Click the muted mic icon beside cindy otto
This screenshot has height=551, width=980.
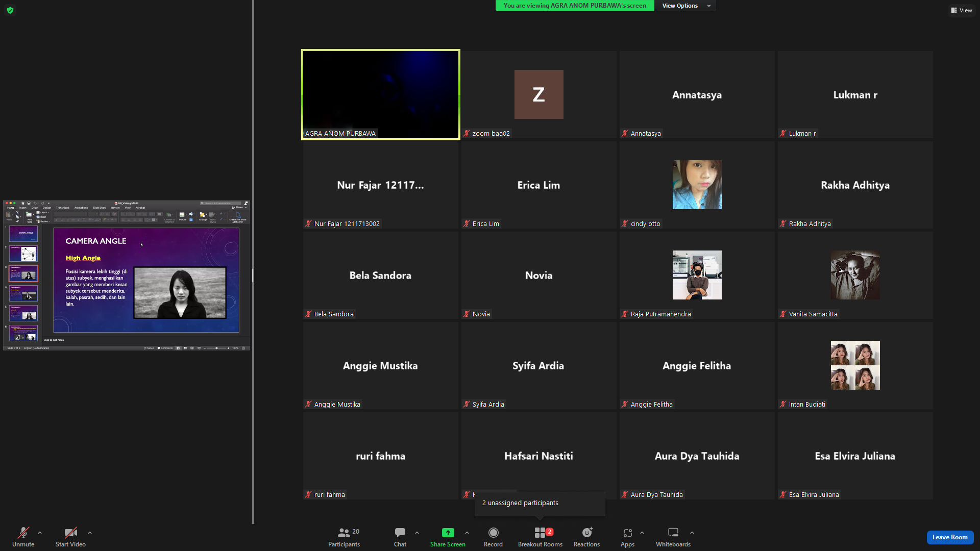pyautogui.click(x=625, y=224)
